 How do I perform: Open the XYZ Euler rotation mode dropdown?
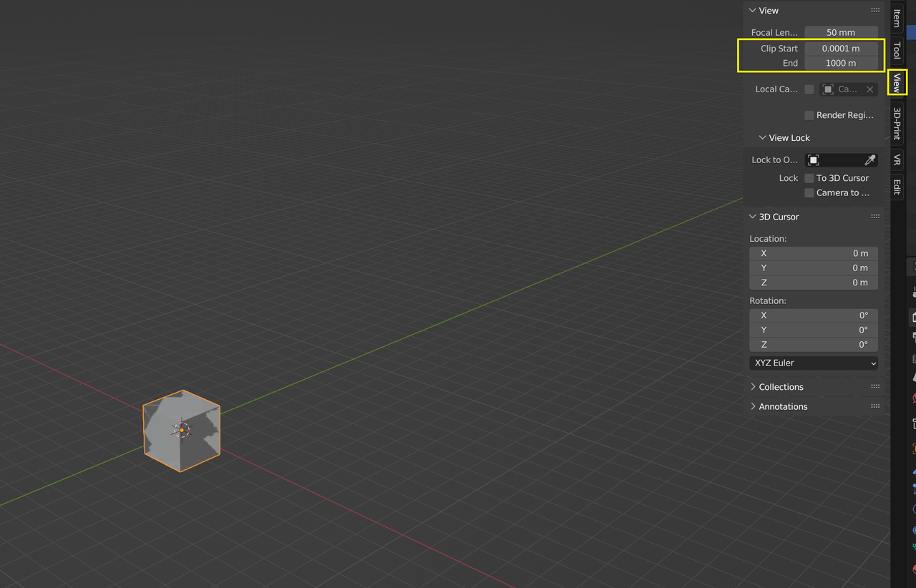(814, 363)
